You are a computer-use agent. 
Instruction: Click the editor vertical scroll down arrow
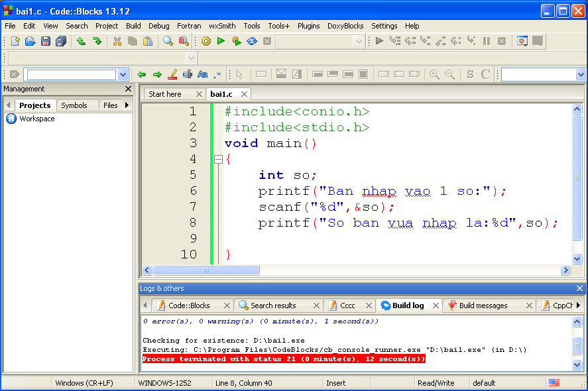[x=577, y=258]
